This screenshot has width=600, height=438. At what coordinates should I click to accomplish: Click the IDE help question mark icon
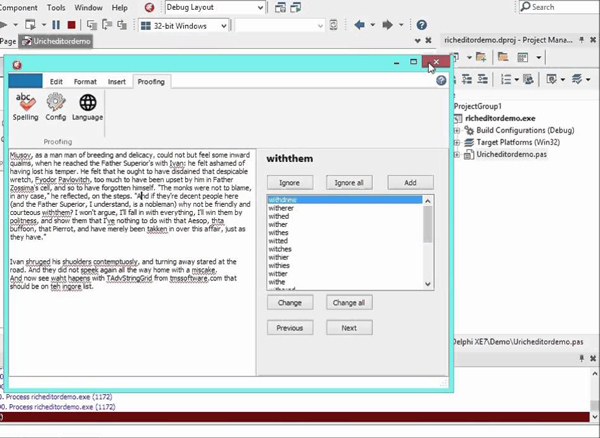[x=421, y=25]
